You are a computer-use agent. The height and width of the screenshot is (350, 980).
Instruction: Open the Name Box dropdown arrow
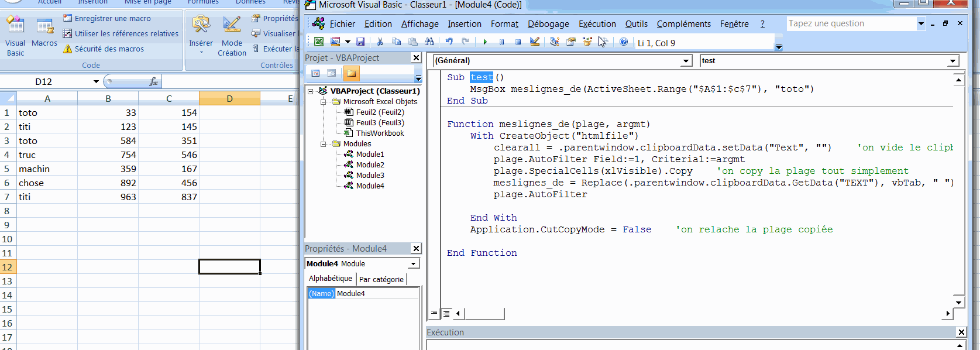point(96,82)
